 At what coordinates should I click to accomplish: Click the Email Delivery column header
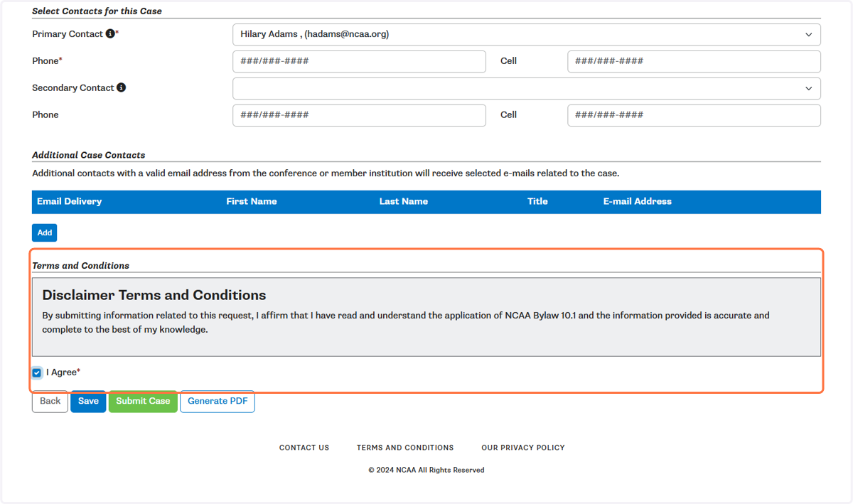point(70,202)
